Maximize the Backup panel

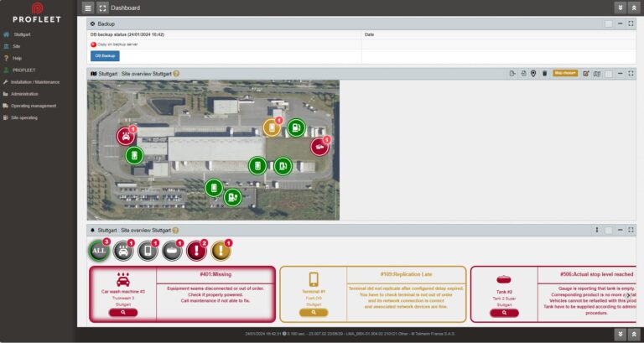pos(631,23)
